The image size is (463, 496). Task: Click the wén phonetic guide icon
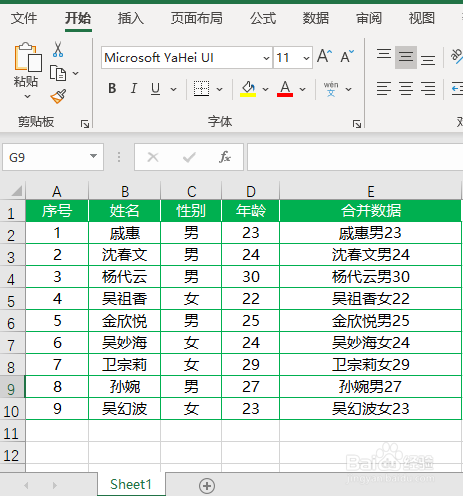(x=331, y=89)
